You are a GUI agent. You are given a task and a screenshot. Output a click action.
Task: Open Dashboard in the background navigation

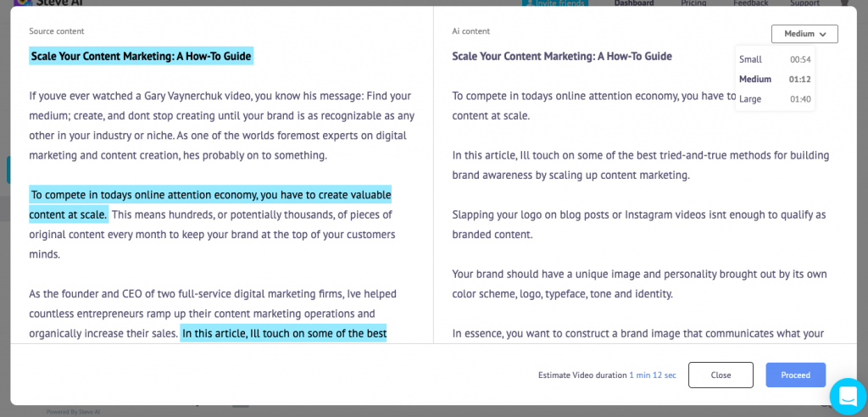pyautogui.click(x=634, y=3)
